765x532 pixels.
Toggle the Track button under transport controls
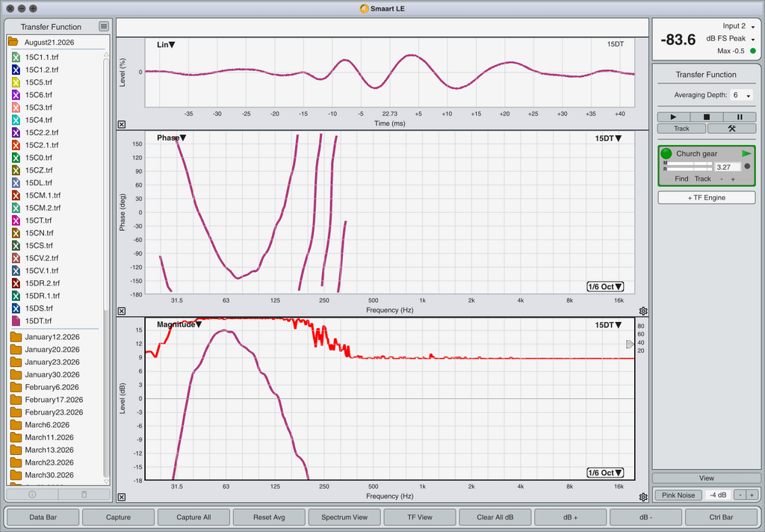point(681,129)
